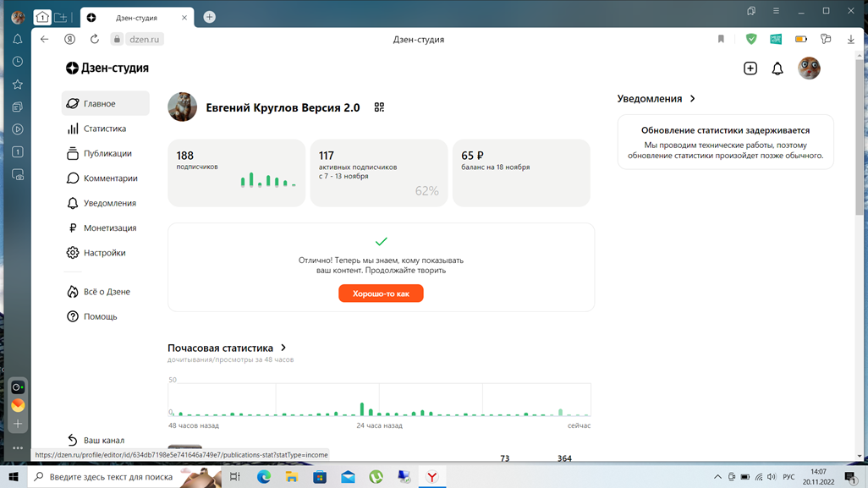
Task: Return to Ваш канал
Action: (x=96, y=440)
